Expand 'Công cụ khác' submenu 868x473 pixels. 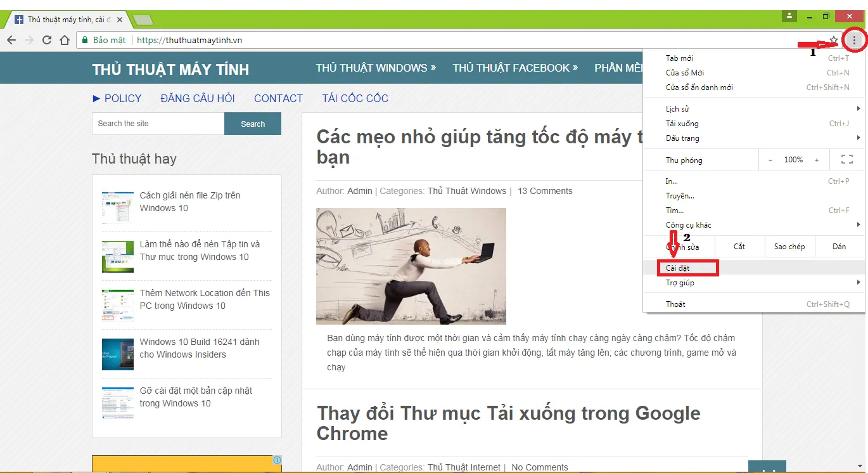click(754, 225)
